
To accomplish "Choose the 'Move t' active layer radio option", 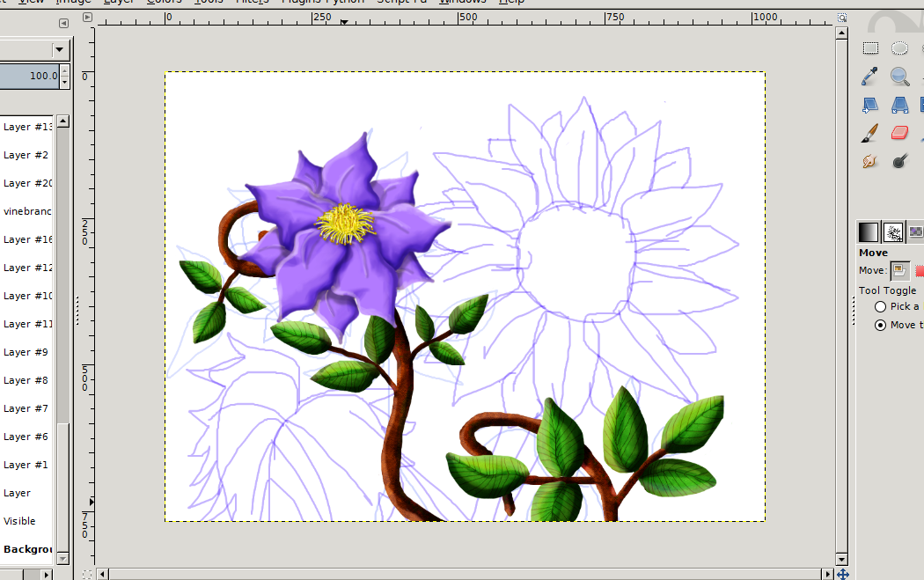I will pyautogui.click(x=880, y=326).
